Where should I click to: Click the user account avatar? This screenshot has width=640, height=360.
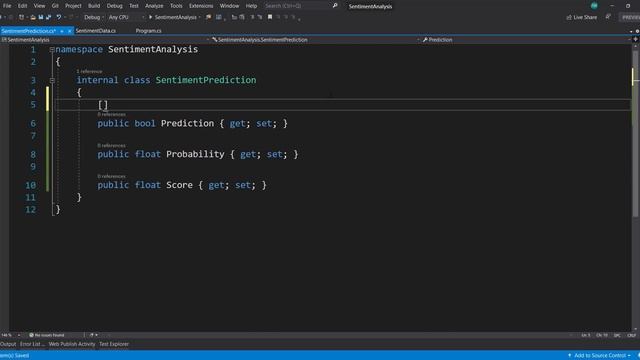pos(594,6)
